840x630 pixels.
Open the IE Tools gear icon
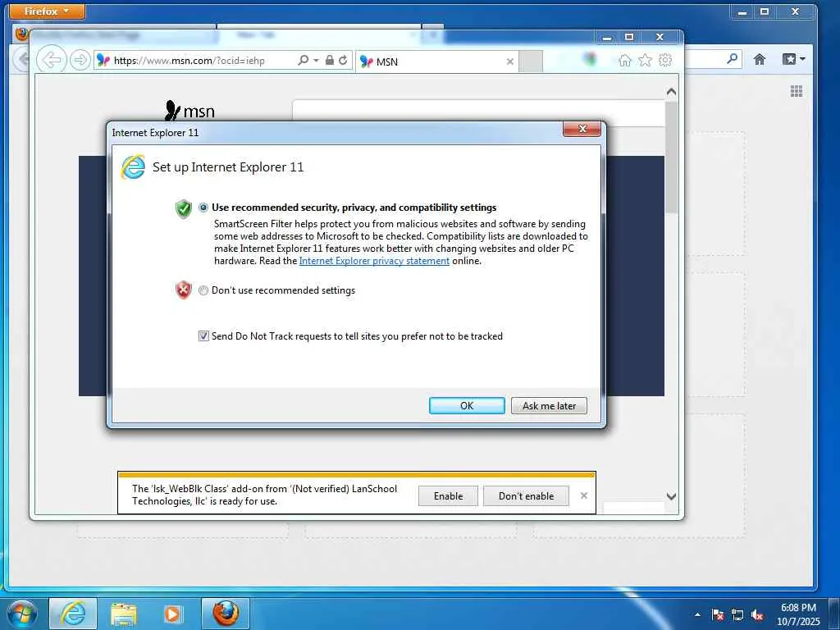(665, 61)
